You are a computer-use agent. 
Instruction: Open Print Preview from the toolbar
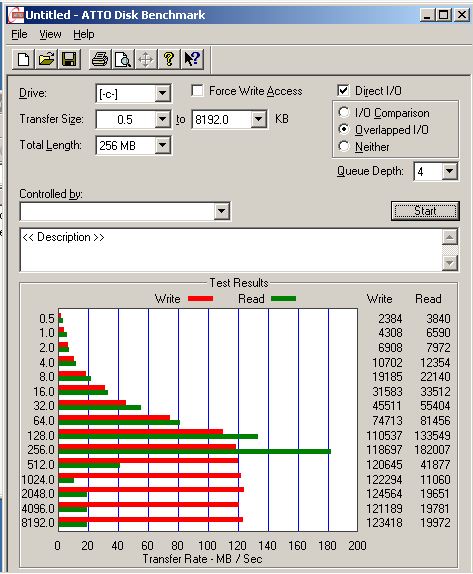123,59
